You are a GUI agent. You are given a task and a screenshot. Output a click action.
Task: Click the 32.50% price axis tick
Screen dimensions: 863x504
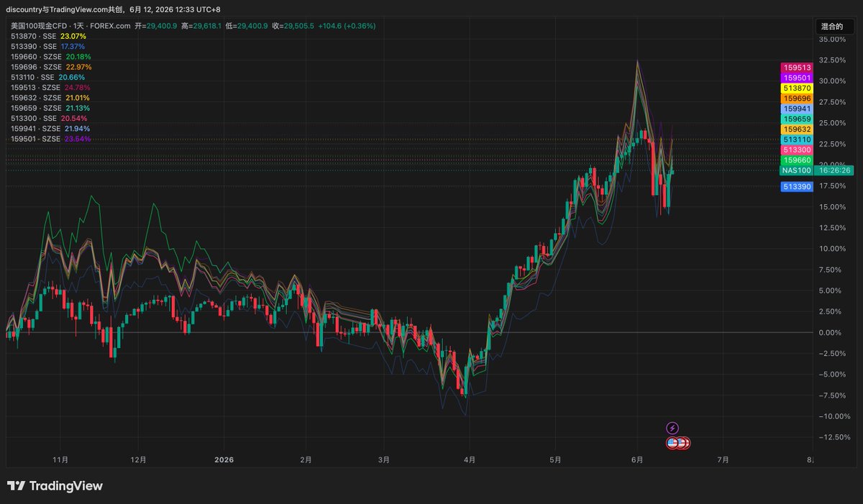click(x=831, y=60)
